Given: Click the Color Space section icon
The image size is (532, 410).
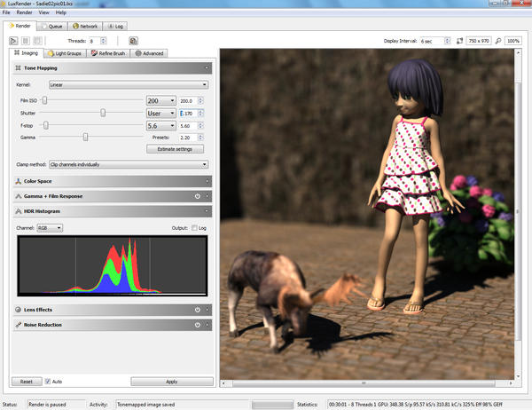Looking at the screenshot, I should (19, 181).
